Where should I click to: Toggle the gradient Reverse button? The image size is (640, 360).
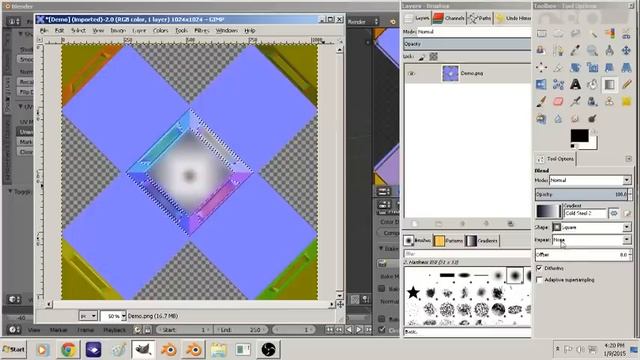point(613,213)
